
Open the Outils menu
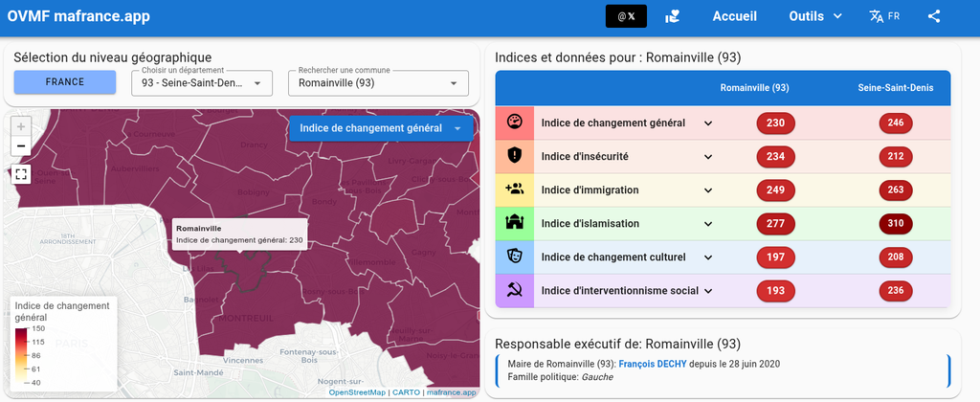pyautogui.click(x=815, y=17)
